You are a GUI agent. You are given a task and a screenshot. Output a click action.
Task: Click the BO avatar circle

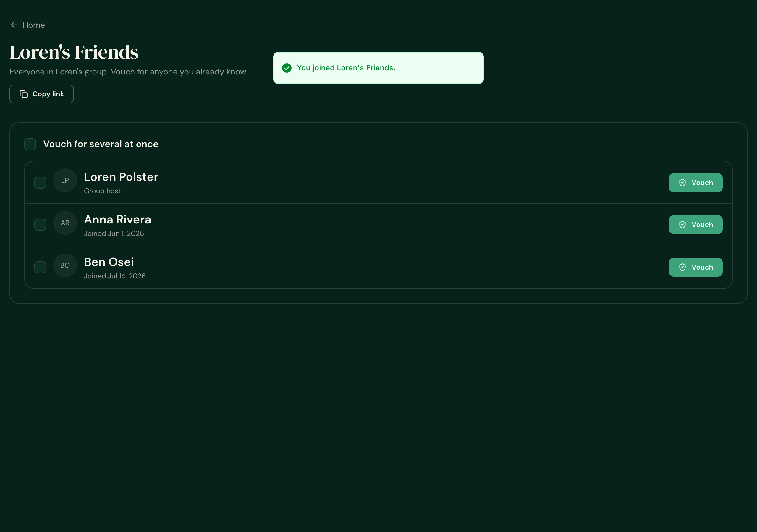(65, 265)
